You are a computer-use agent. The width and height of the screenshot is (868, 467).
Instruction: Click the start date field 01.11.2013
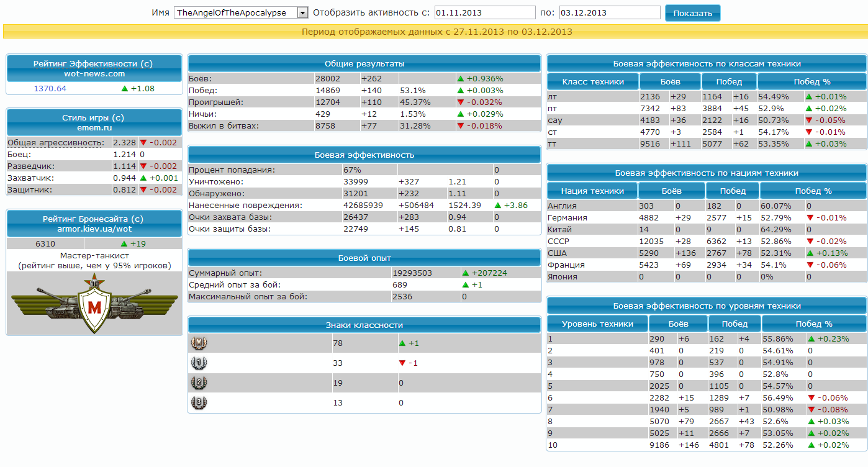(x=484, y=13)
